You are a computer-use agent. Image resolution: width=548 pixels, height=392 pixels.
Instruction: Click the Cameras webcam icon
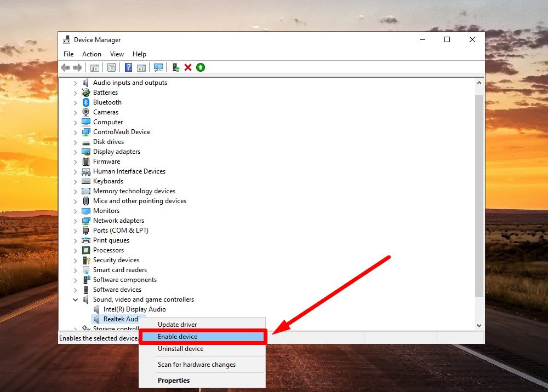pos(86,112)
